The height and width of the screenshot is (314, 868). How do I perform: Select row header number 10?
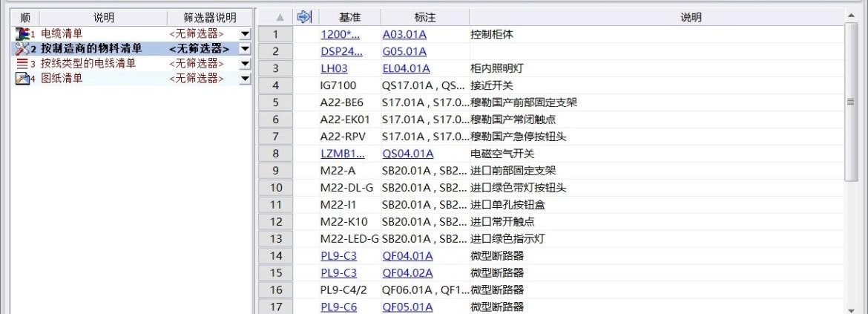point(276,188)
